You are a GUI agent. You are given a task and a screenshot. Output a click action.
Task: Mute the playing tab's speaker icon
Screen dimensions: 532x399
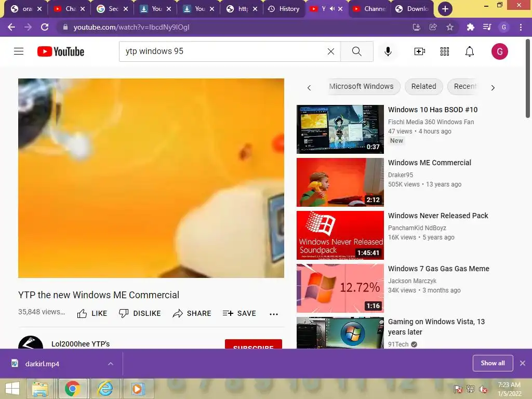[x=332, y=9]
